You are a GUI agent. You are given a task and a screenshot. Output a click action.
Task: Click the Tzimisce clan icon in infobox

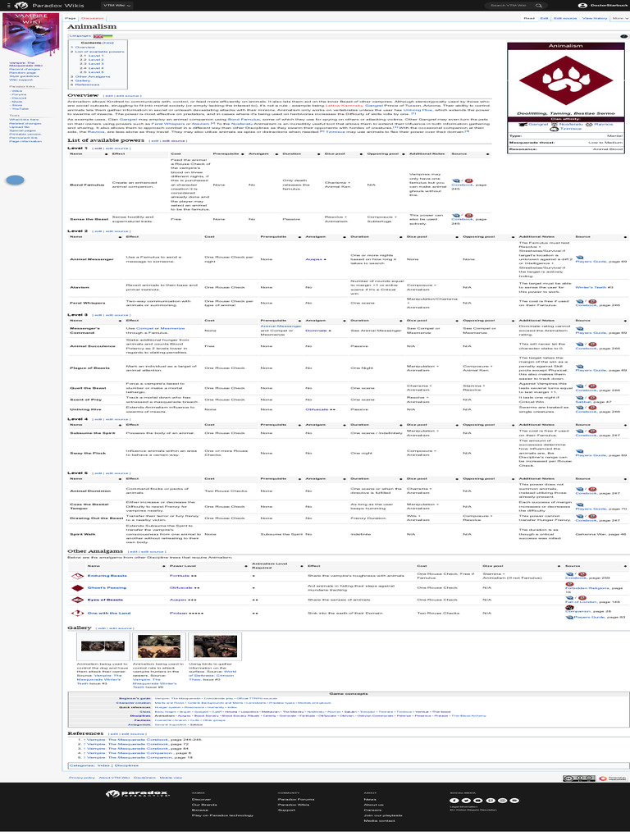point(554,129)
